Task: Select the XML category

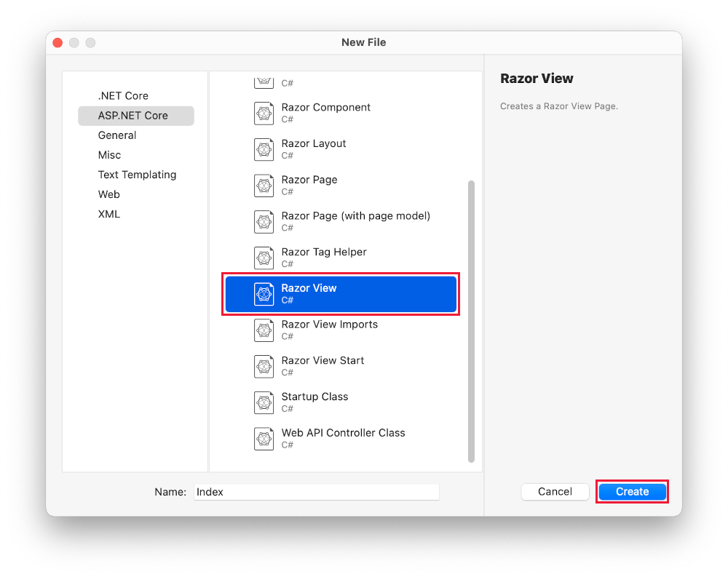Action: click(109, 214)
